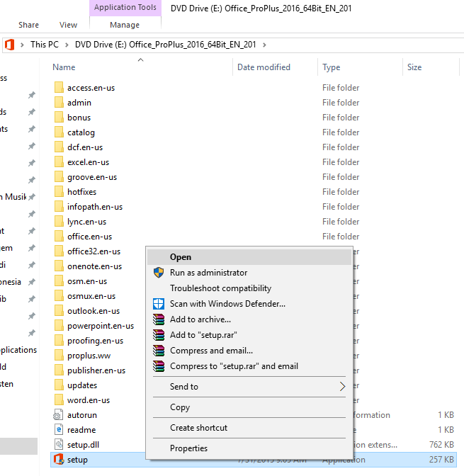Viewport: 464px width, 476px height.
Task: Select the osmux.en-us folder name
Action: tap(91, 296)
